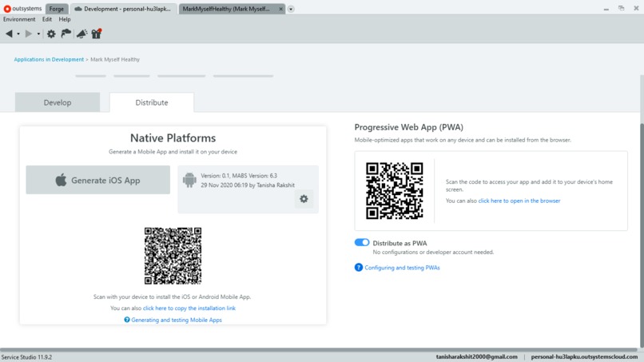Switch to the Forge tab
Screen dimensions: 644x362
click(57, 9)
